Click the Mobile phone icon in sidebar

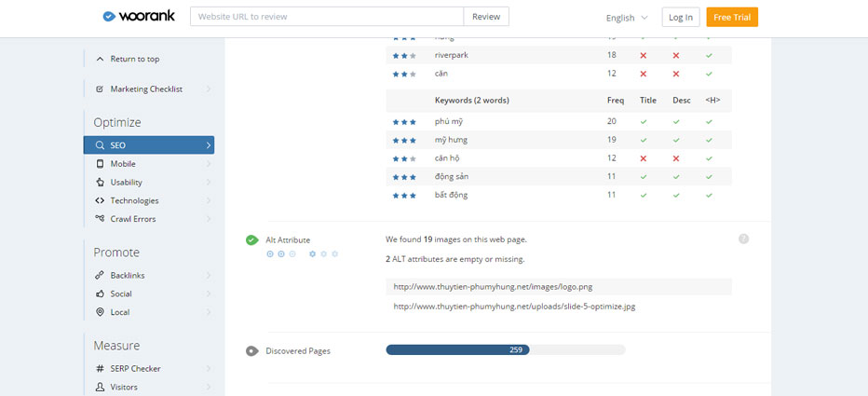[100, 164]
